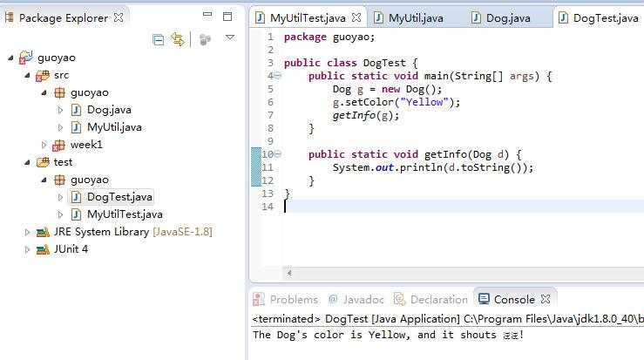Click the test source folder icon
Image resolution: width=644 pixels, height=360 pixels.
coord(43,162)
